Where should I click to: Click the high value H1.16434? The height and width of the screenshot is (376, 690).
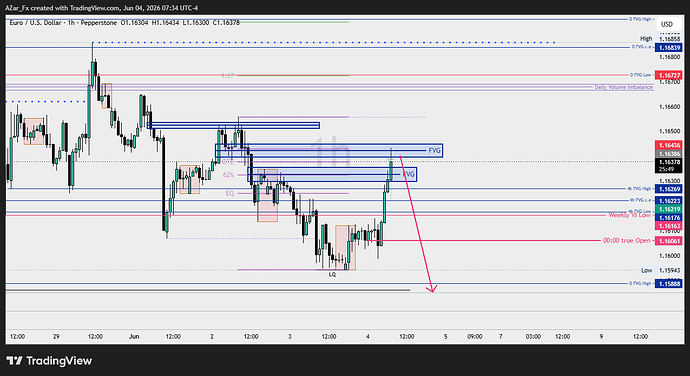coord(165,22)
